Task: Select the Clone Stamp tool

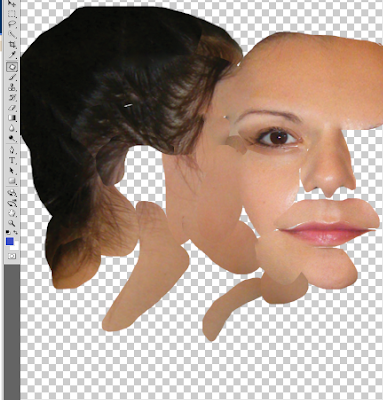Action: coord(12,87)
